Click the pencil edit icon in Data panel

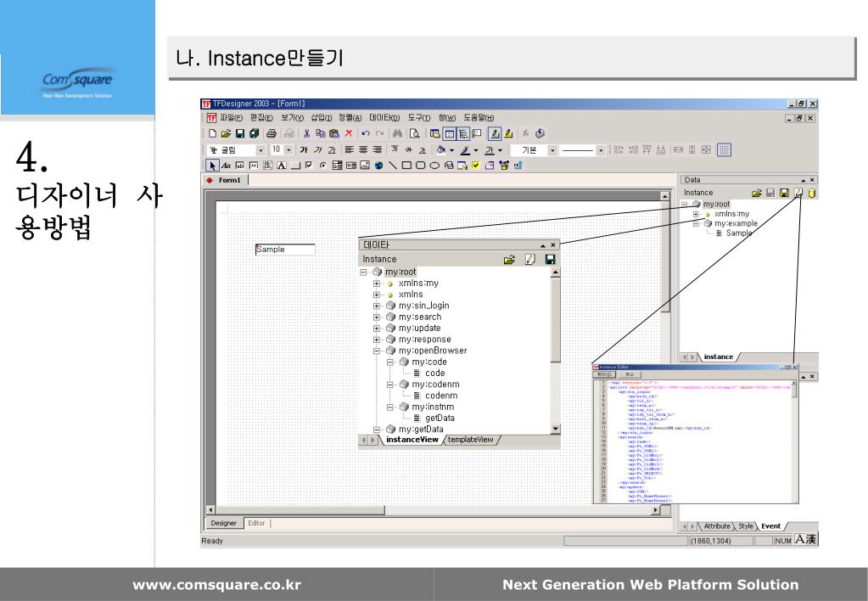[798, 193]
